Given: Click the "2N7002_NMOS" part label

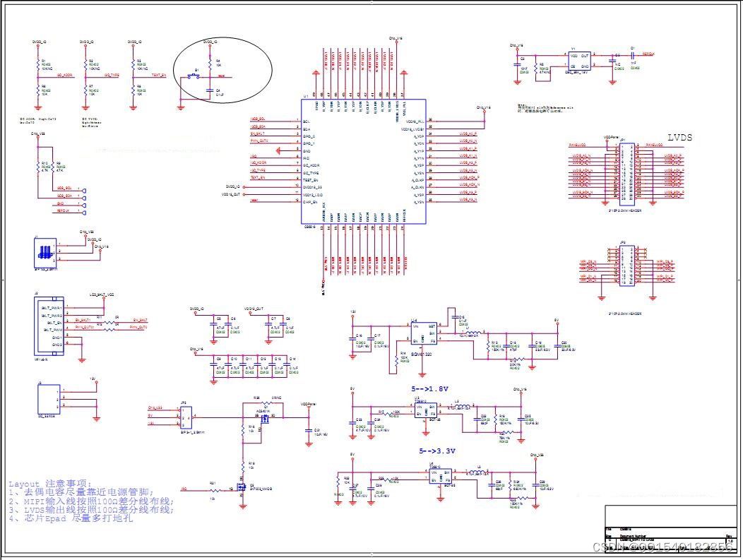Looking at the screenshot, I should pyautogui.click(x=262, y=489).
